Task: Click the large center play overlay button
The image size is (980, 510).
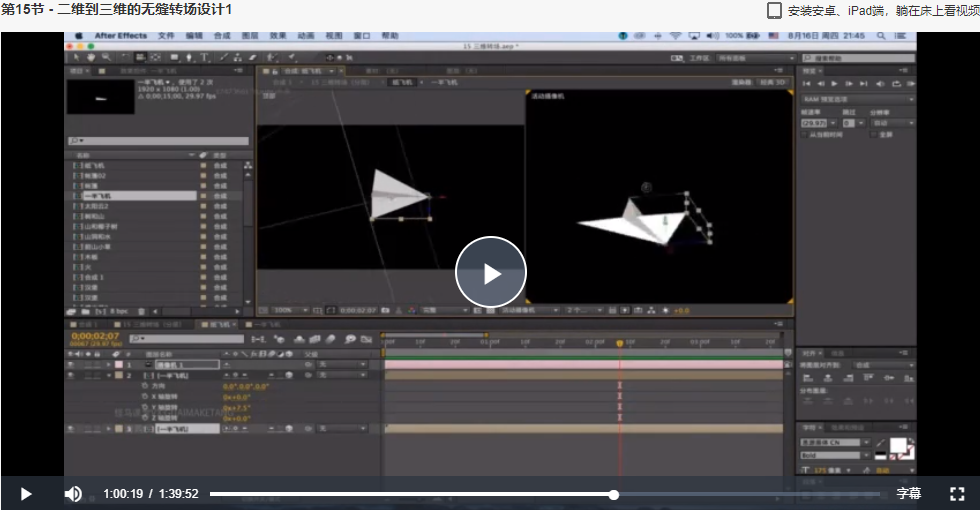Action: pos(491,272)
